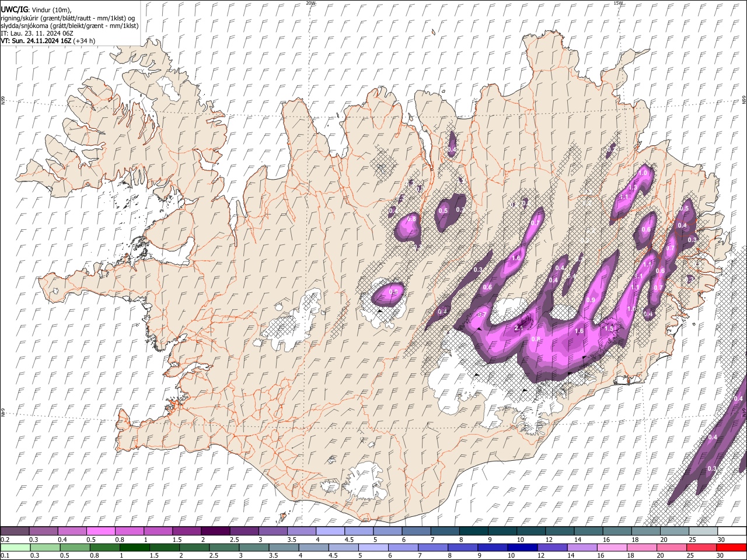This screenshot has width=747, height=560.
Task: Select the 'IT: Lau. 23. 11. 2024 06Z' text
Action: [37, 33]
